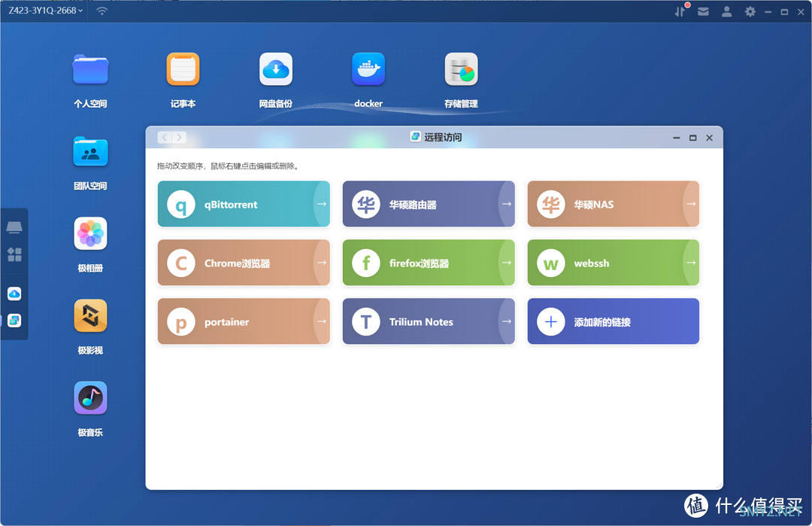Click the Wi-Fi status icon
Screen dimensions: 812x526
coord(102,11)
